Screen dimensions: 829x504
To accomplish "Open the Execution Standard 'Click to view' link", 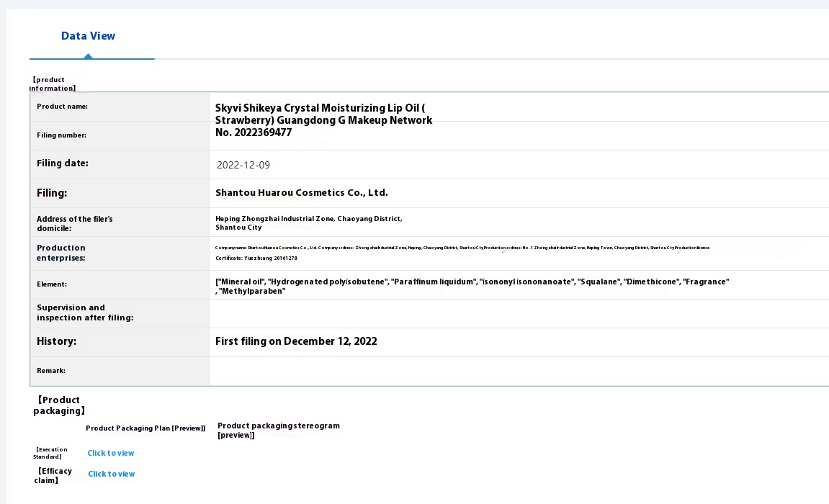I will 111,453.
